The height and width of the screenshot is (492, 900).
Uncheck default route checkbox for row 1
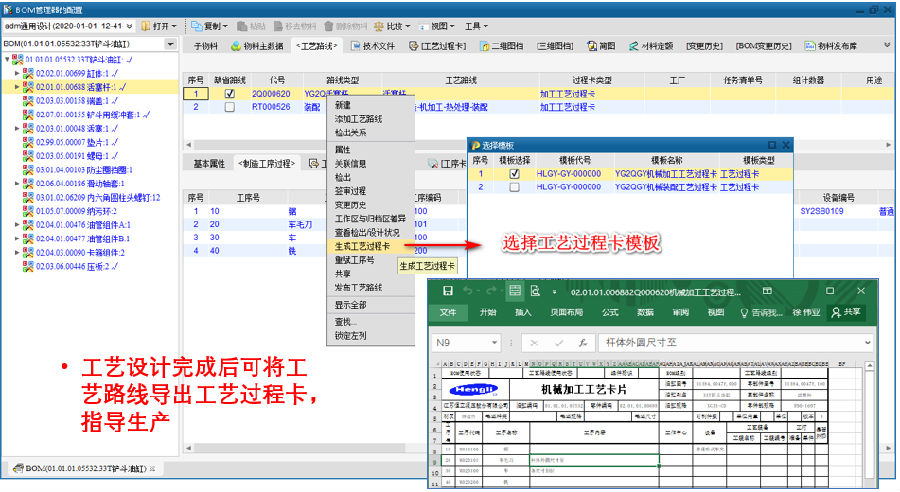point(230,93)
